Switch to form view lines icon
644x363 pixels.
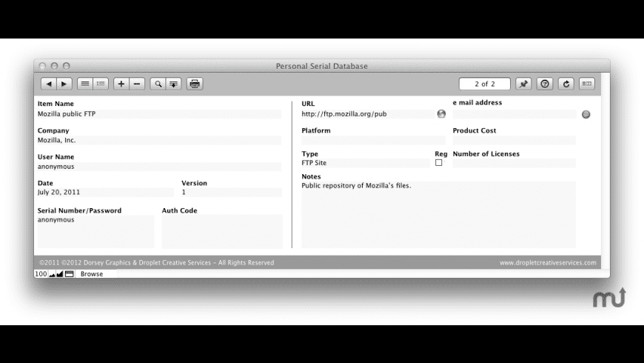click(85, 84)
